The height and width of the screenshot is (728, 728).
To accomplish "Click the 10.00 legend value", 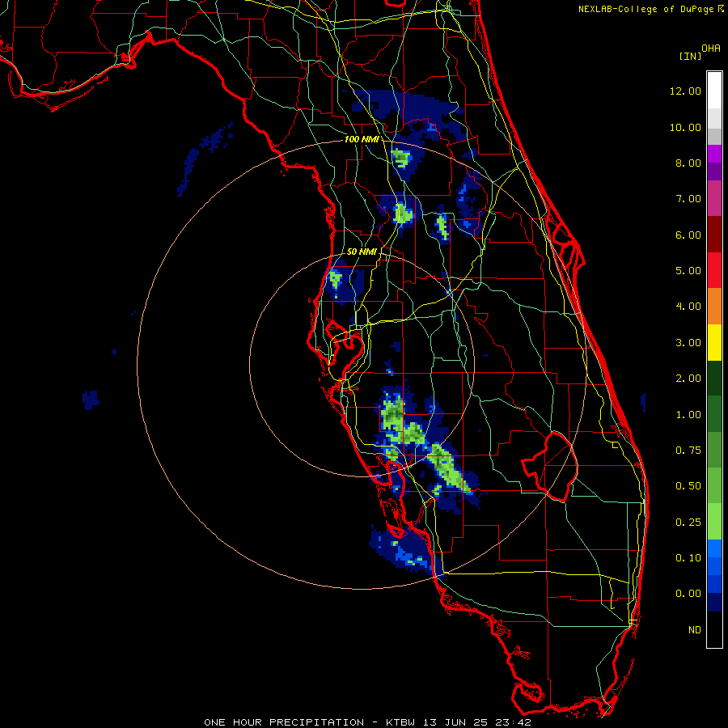I will coord(685,127).
